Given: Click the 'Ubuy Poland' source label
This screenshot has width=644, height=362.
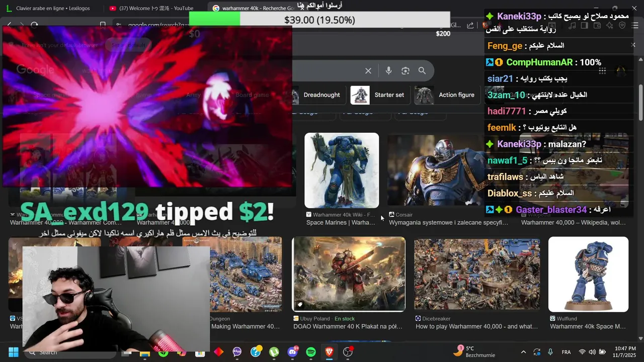Looking at the screenshot, I should tap(315, 319).
